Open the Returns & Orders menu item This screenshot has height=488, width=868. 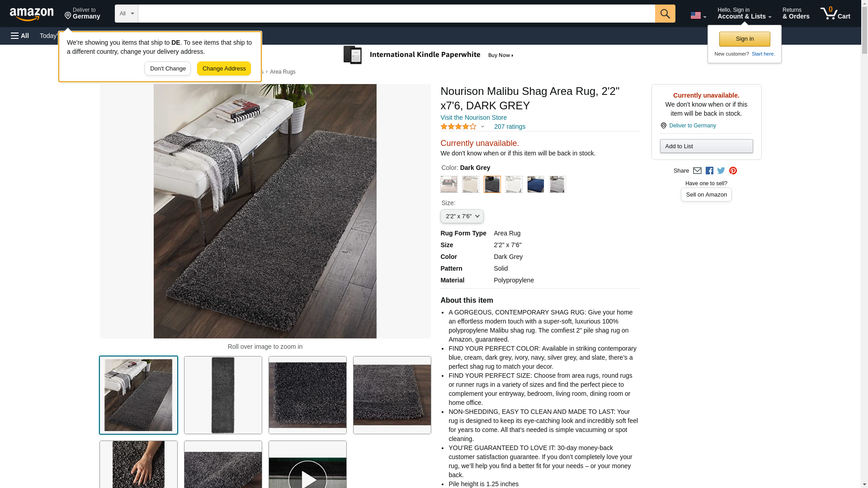click(x=796, y=14)
